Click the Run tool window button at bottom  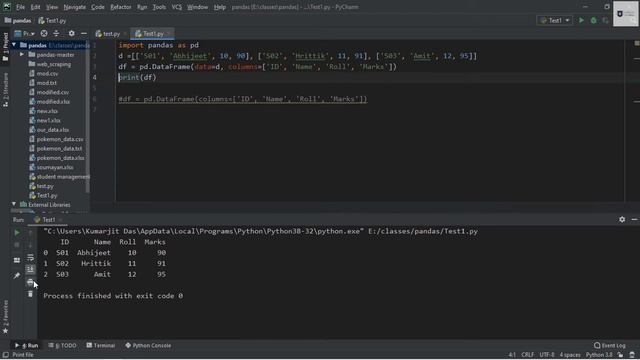tap(27, 345)
